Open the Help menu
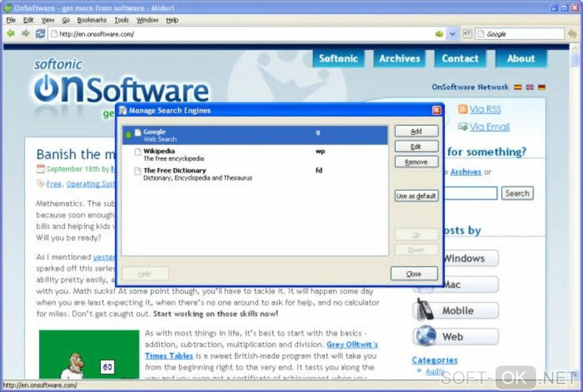 pyautogui.click(x=172, y=20)
